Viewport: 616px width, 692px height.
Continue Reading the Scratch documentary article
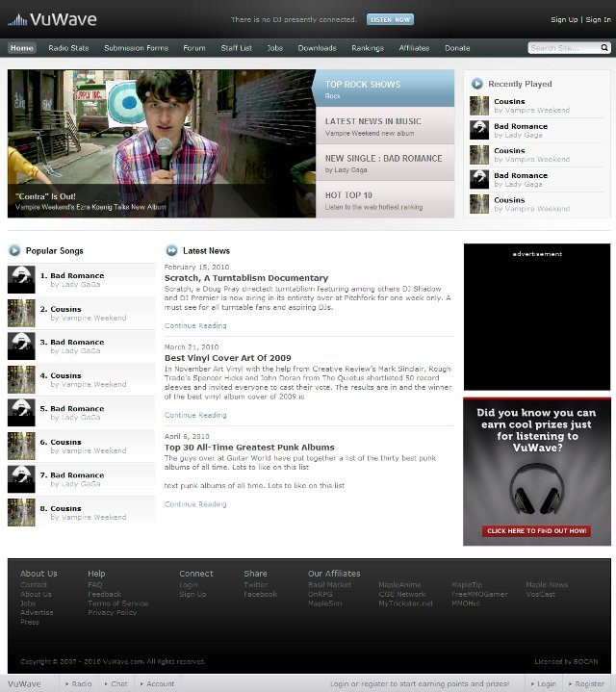[195, 325]
